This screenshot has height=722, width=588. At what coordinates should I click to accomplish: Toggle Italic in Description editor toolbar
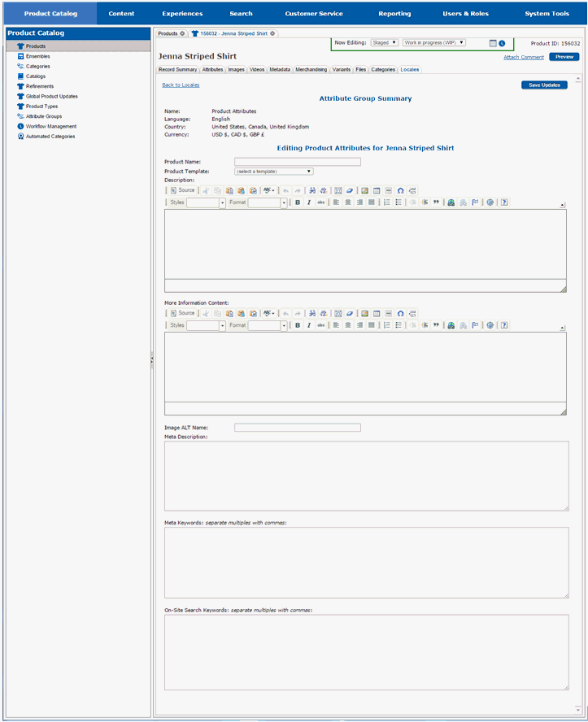[309, 202]
